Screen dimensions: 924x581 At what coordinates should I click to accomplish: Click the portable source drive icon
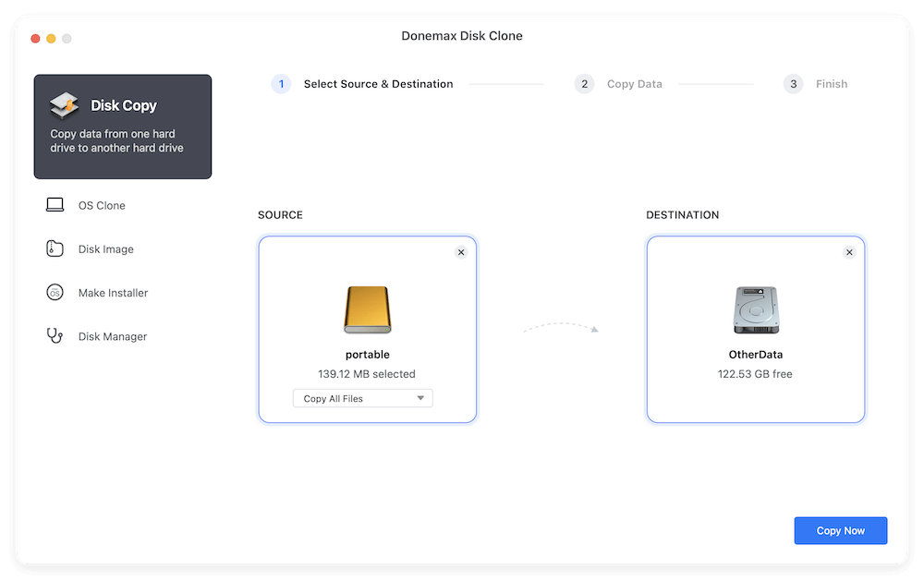click(x=367, y=309)
